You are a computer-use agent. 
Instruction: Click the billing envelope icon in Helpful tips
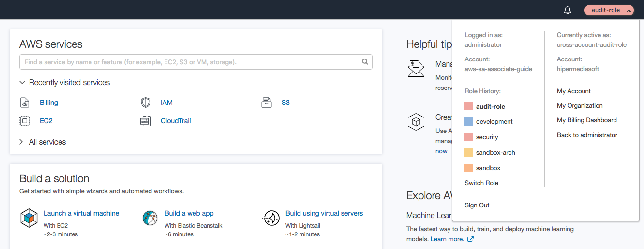coord(416,69)
